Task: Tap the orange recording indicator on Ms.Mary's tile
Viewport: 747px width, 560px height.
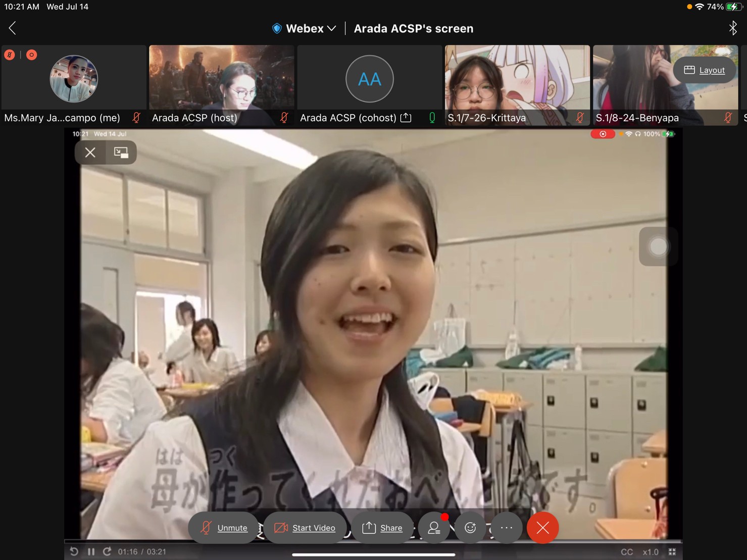Action: click(31, 55)
